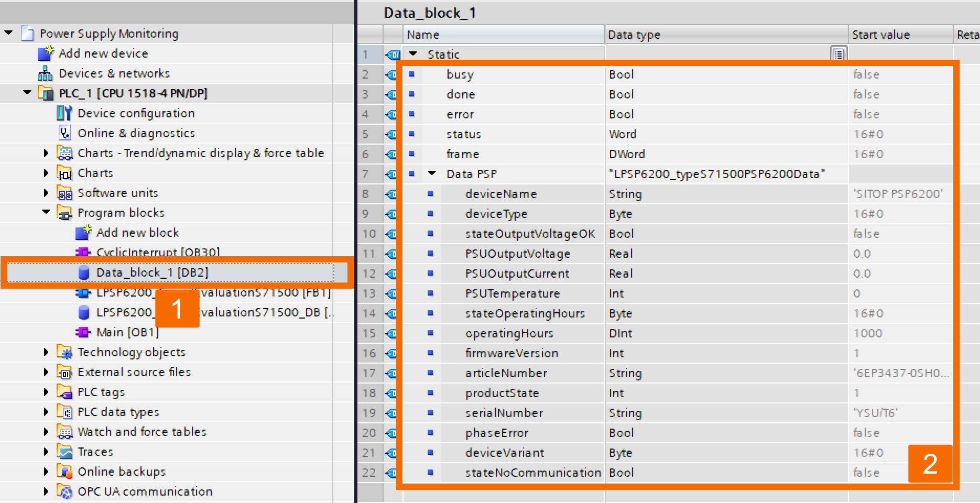The width and height of the screenshot is (980, 503).
Task: Collapse the Static section in data block
Action: [x=413, y=53]
